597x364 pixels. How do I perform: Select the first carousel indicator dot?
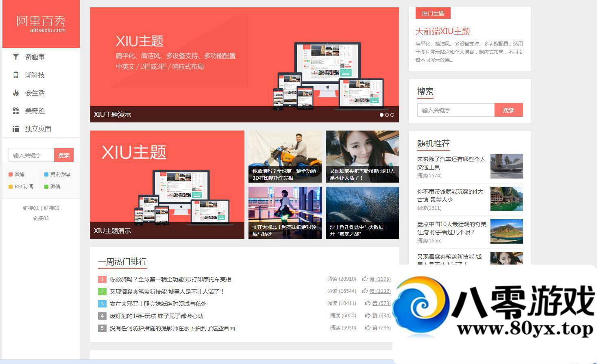381,115
